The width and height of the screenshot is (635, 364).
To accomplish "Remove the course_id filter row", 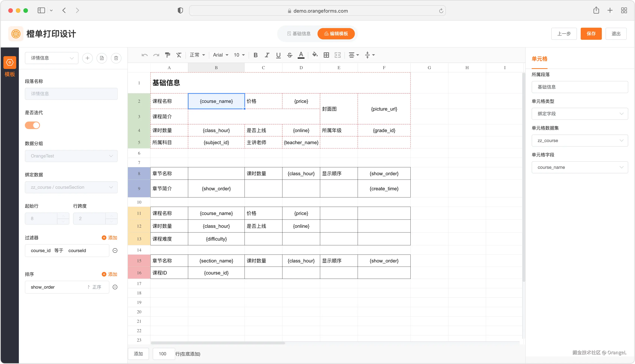I will tap(115, 251).
